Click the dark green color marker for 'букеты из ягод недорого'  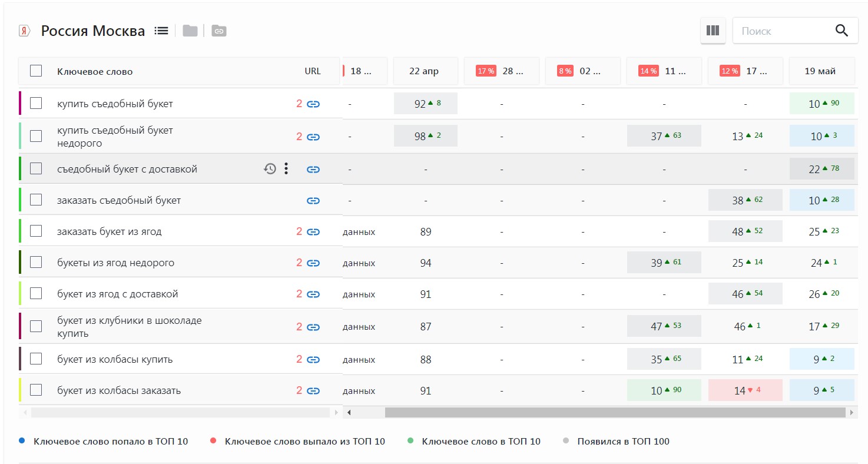point(20,262)
